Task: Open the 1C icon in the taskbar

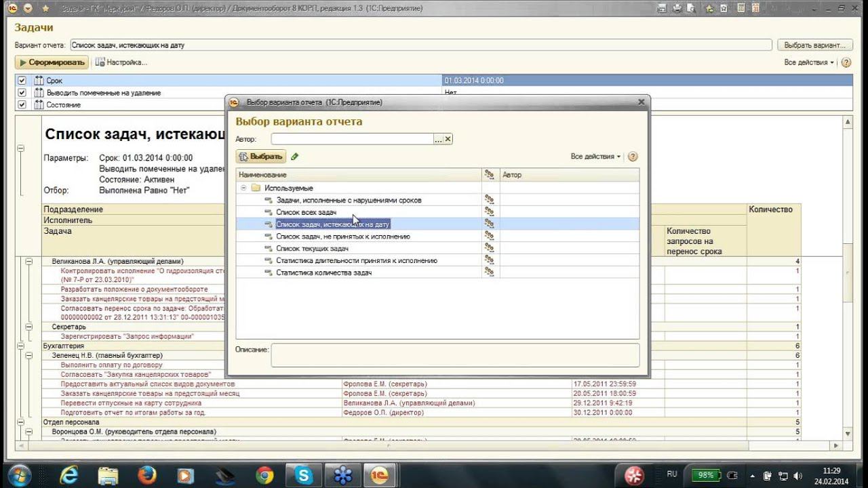Action: coord(378,475)
